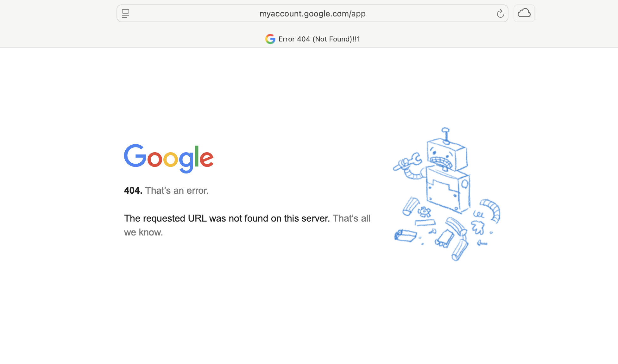618x364 pixels.
Task: Click the broken robot's head
Action: [446, 155]
